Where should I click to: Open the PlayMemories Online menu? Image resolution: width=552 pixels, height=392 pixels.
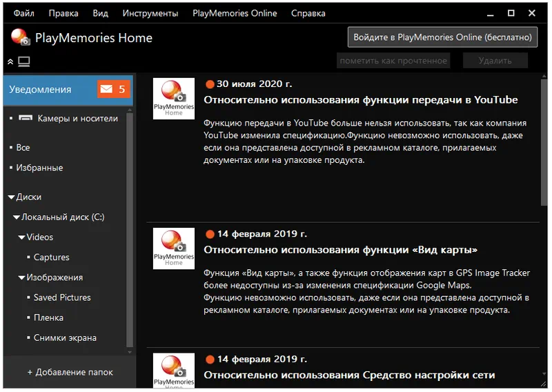pyautogui.click(x=235, y=13)
